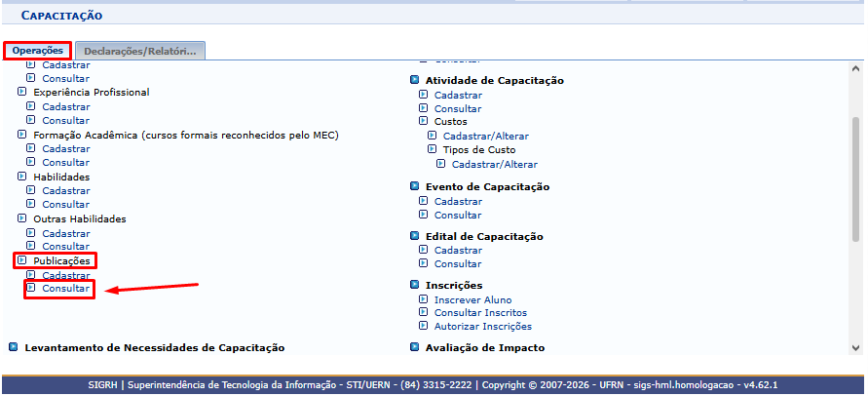Viewport: 868px width, 396px height.
Task: Click the SIGRH footer copyright text
Action: pyautogui.click(x=433, y=385)
